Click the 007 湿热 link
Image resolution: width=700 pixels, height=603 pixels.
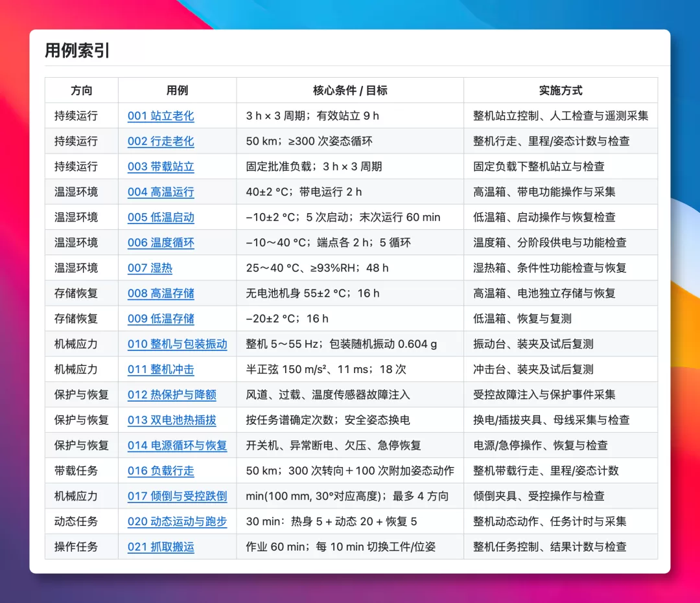150,269
